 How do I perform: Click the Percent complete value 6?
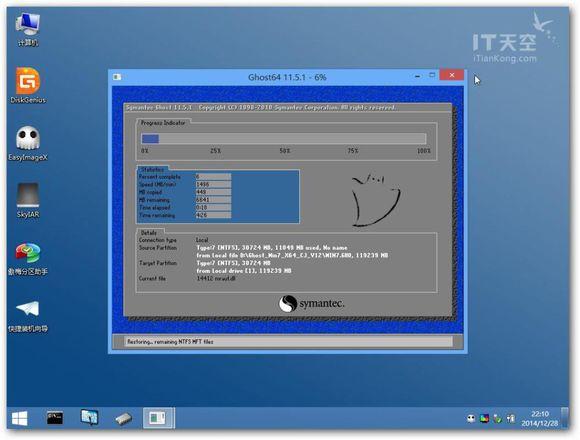(213, 177)
